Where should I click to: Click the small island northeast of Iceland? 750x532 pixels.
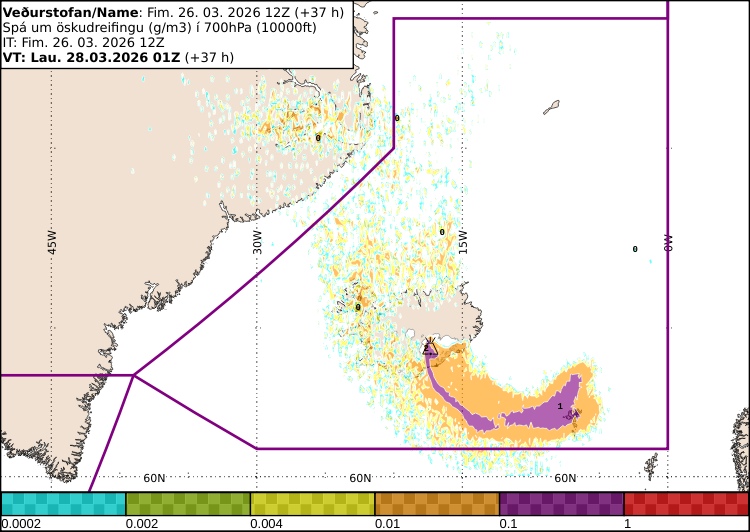point(551,107)
